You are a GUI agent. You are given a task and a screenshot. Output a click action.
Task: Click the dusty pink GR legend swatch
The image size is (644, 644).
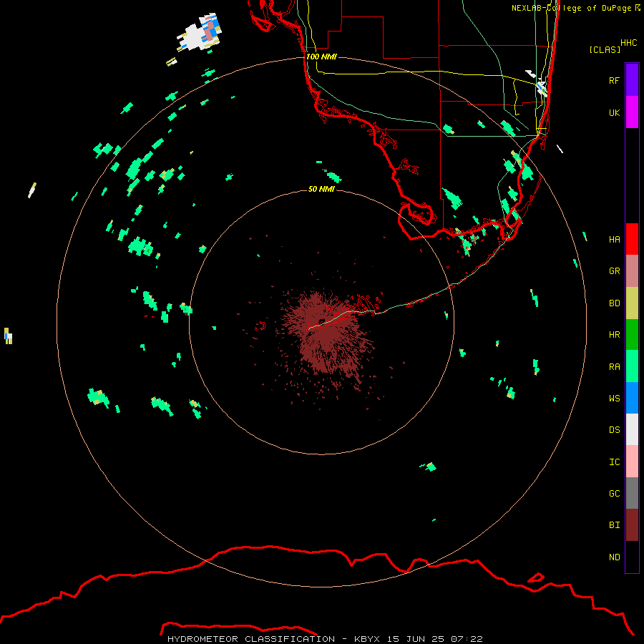coord(632,271)
